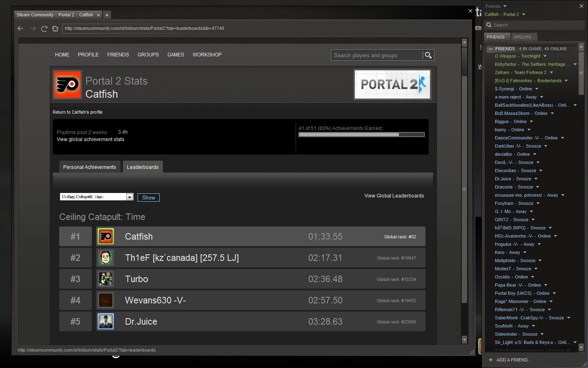Viewport: 588px width, 368px height.
Task: Click the friends list scroll down arrow
Action: pos(581,347)
